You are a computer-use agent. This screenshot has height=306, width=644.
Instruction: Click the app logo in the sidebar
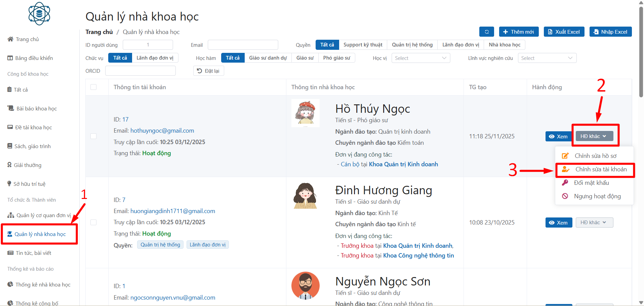(39, 14)
